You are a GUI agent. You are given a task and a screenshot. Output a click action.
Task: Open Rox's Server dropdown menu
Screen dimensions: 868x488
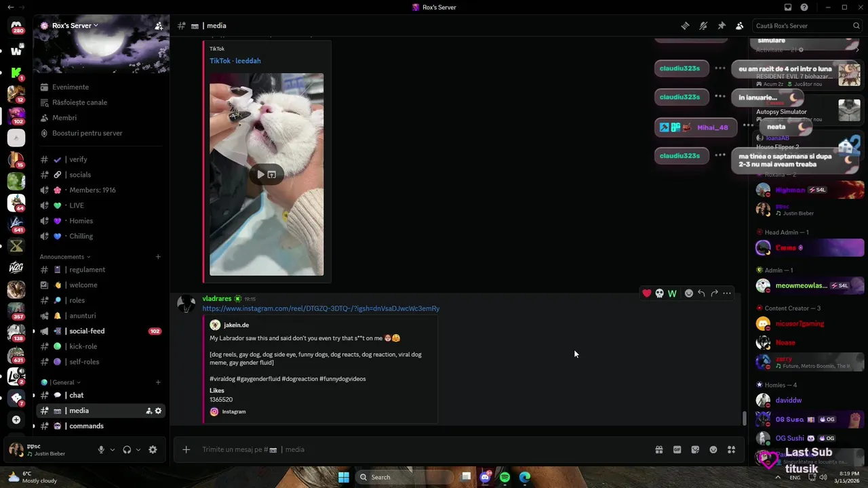click(x=75, y=26)
